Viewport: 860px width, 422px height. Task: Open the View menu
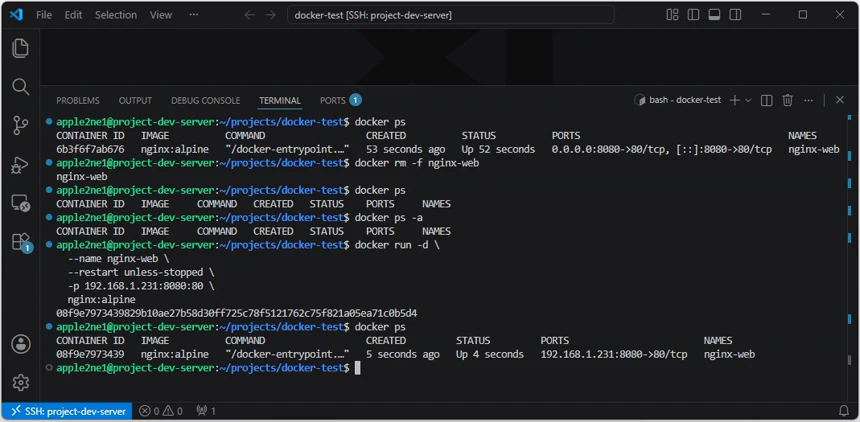pyautogui.click(x=161, y=15)
